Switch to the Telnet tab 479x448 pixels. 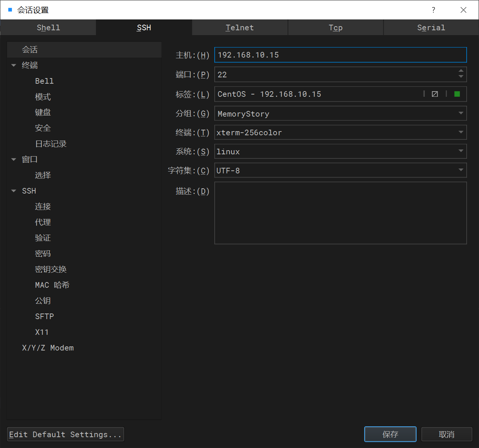pos(240,28)
